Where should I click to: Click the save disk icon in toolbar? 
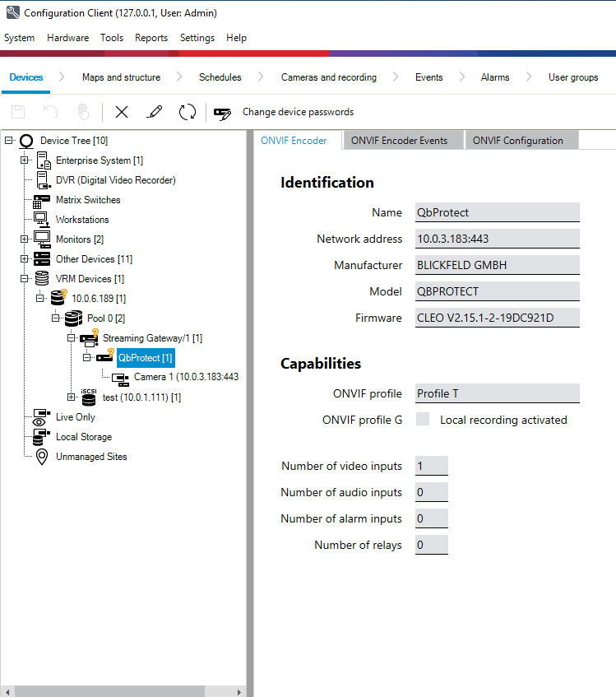(x=18, y=112)
